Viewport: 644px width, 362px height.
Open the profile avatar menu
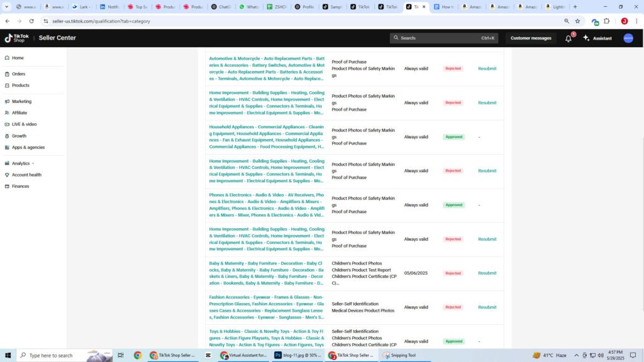628,38
